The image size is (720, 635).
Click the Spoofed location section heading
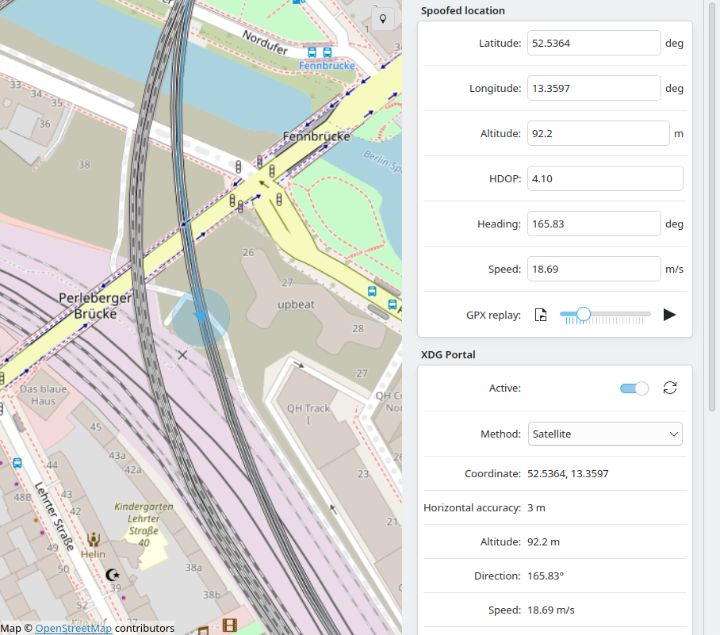pyautogui.click(x=463, y=11)
